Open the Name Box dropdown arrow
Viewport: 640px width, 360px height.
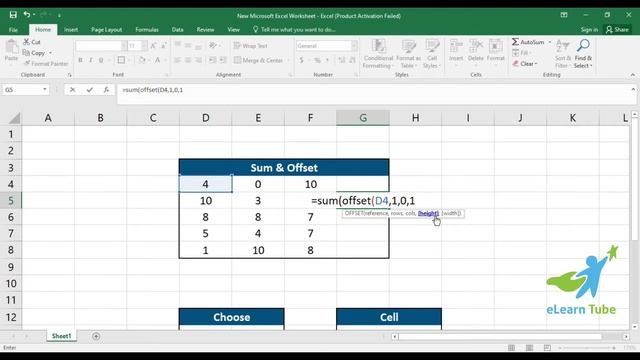tap(44, 89)
